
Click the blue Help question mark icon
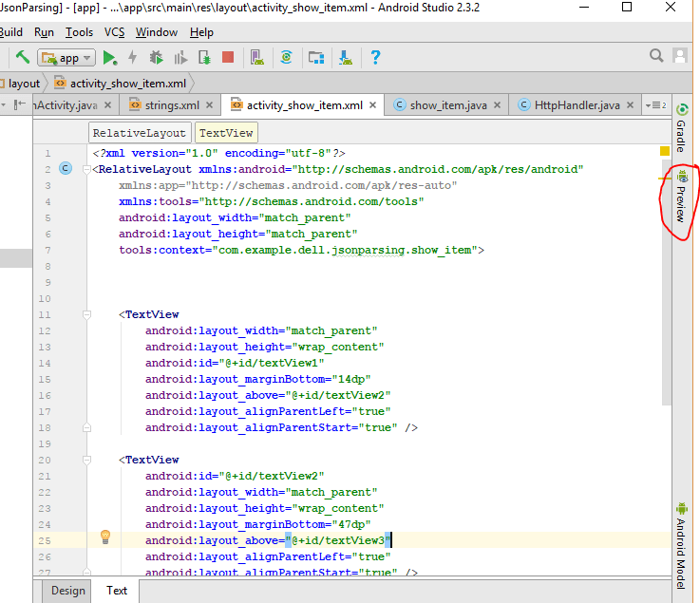pyautogui.click(x=375, y=58)
